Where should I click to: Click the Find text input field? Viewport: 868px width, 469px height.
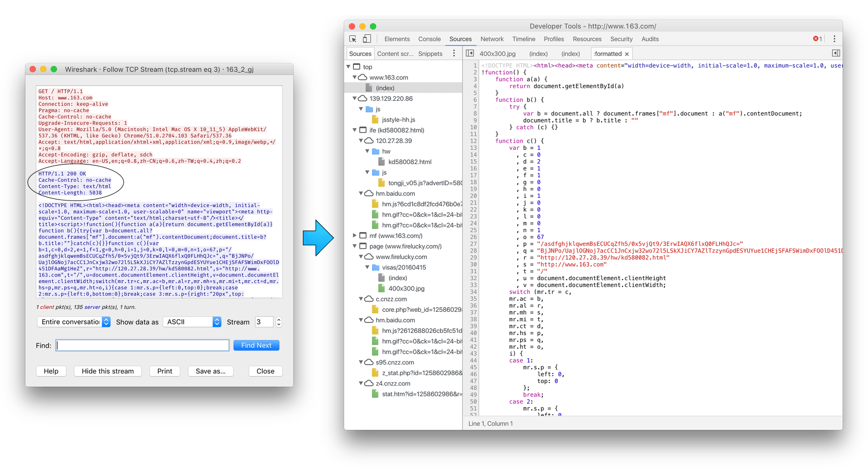[x=142, y=346]
